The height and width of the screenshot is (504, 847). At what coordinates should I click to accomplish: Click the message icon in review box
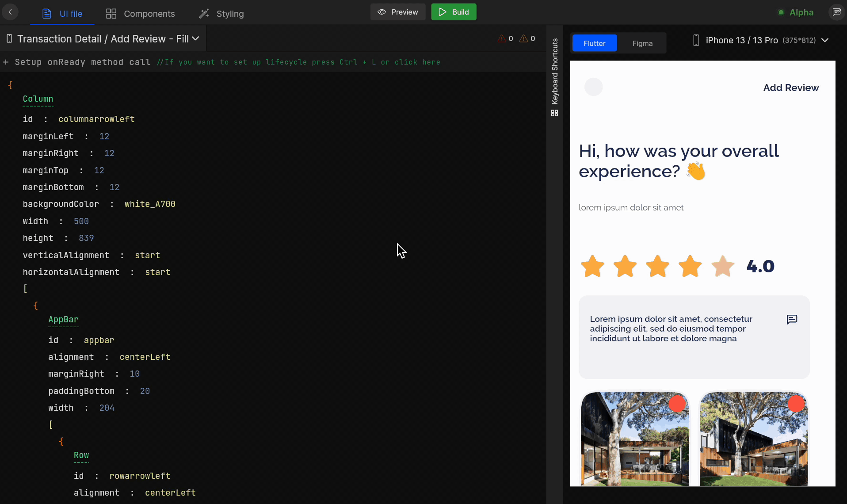792,319
